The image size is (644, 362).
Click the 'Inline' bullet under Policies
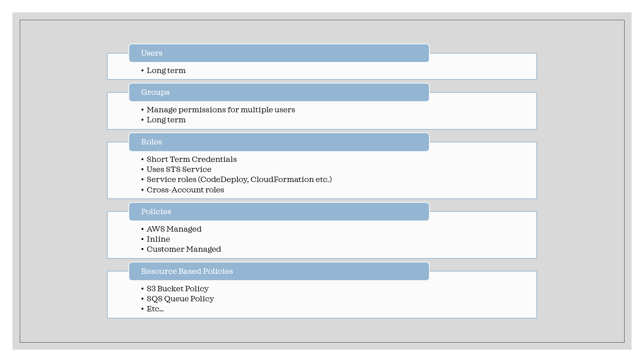tap(158, 239)
